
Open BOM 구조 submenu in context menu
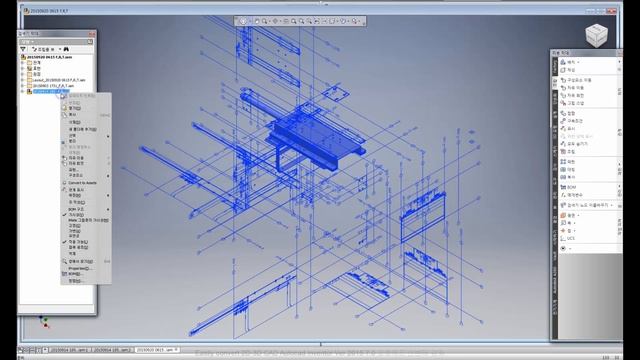(86, 209)
